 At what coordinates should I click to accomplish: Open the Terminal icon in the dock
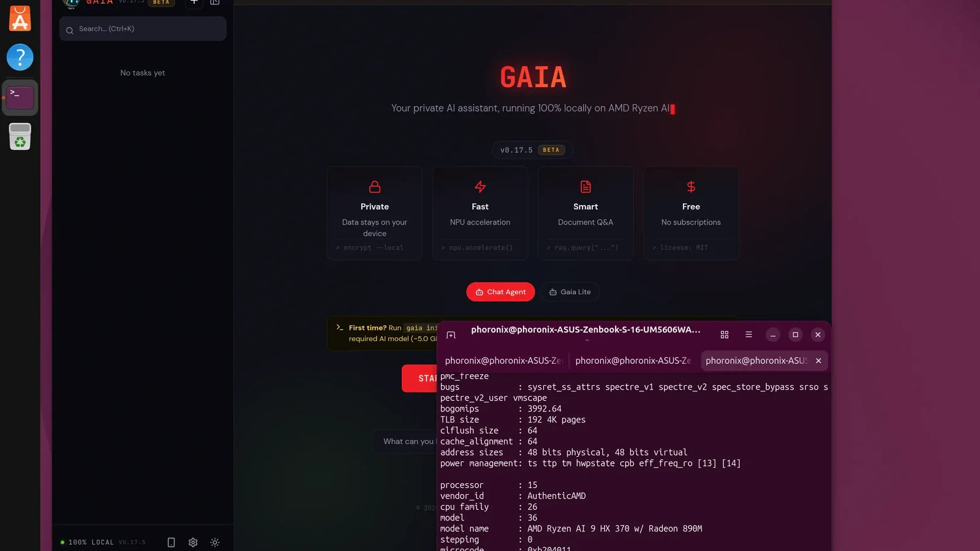[20, 97]
